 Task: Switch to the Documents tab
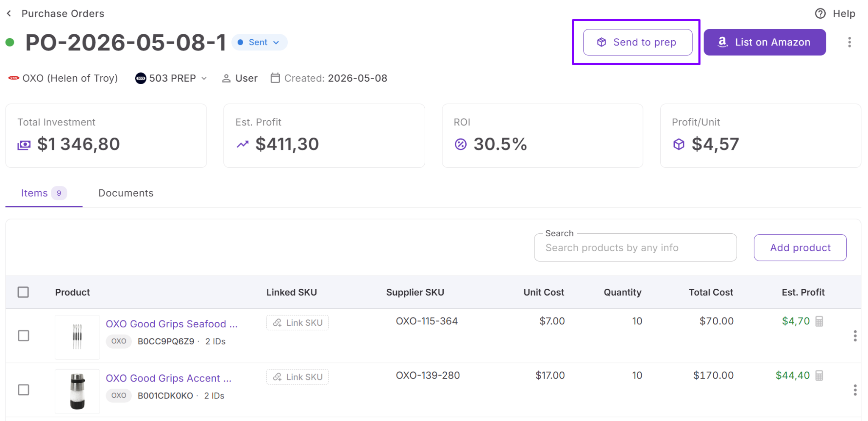[x=126, y=193]
